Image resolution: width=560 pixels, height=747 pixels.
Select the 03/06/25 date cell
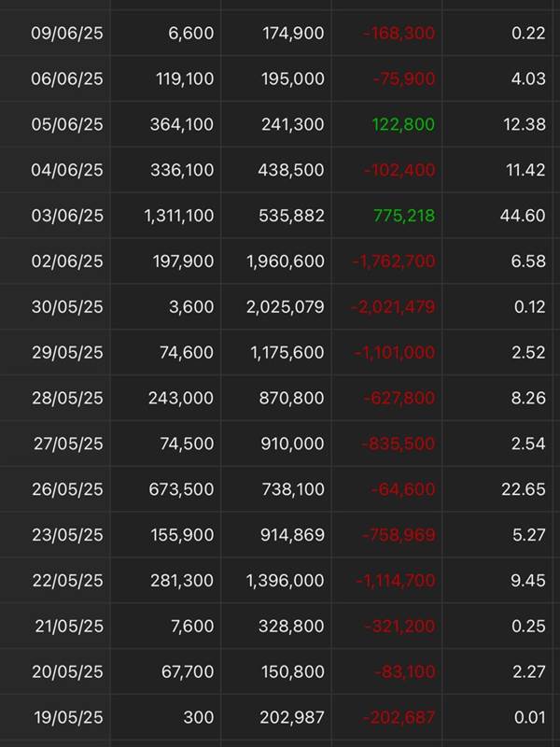click(67, 216)
